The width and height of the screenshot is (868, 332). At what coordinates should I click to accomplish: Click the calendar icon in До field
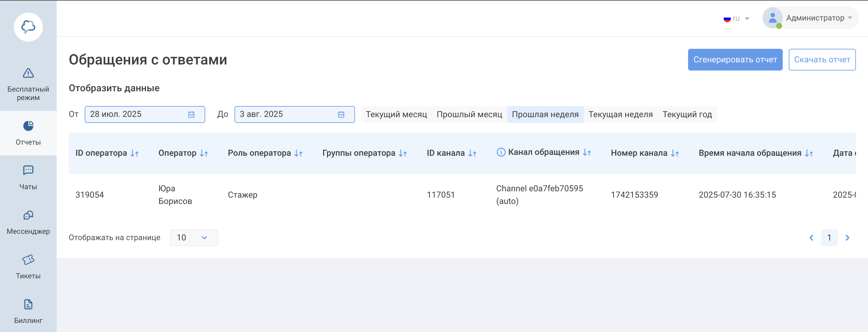coord(341,114)
